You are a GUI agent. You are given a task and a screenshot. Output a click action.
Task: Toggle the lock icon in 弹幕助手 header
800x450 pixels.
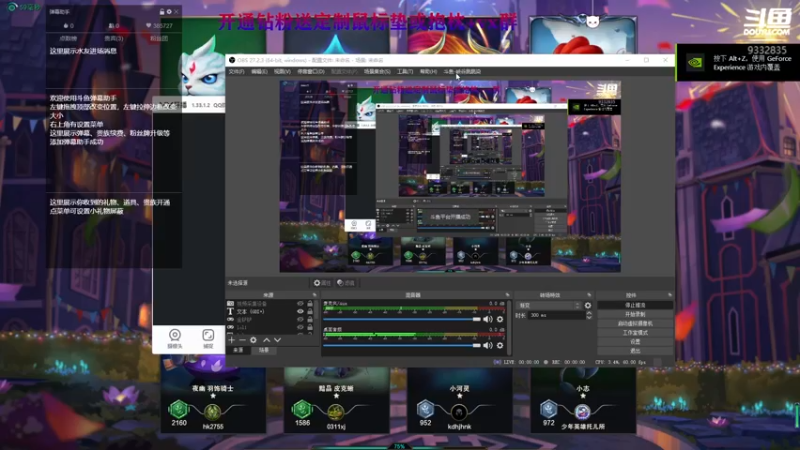coord(162,11)
